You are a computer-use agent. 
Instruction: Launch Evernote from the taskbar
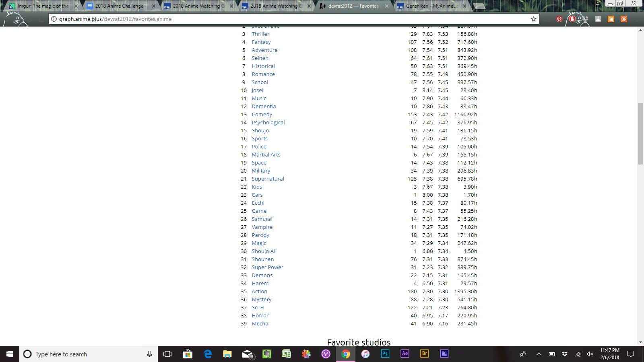pos(267,354)
